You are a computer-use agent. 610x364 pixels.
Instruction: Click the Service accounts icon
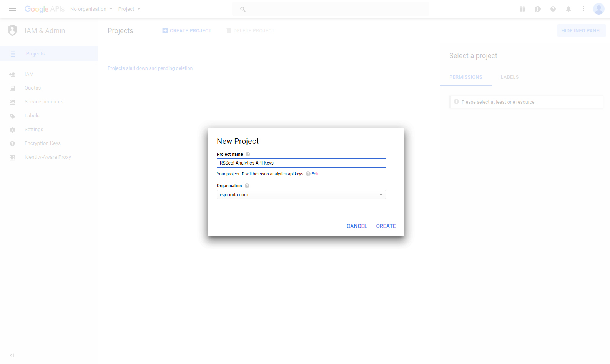[x=12, y=102]
